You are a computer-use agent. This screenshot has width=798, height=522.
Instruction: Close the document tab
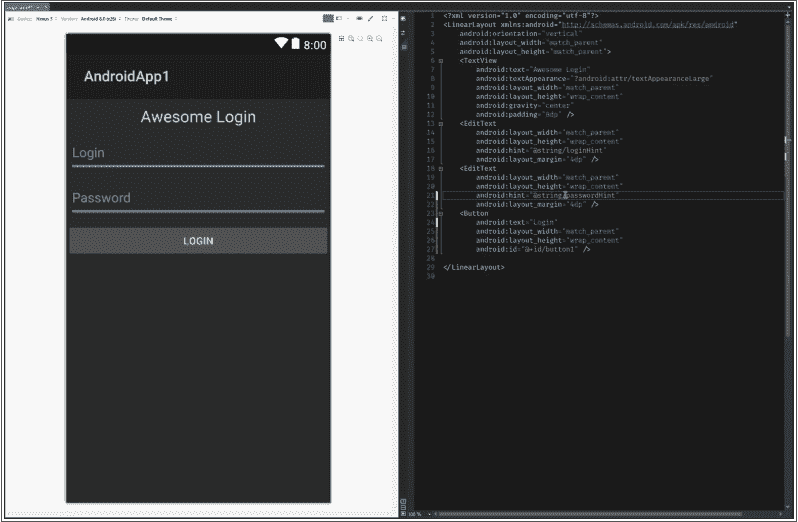point(46,7)
